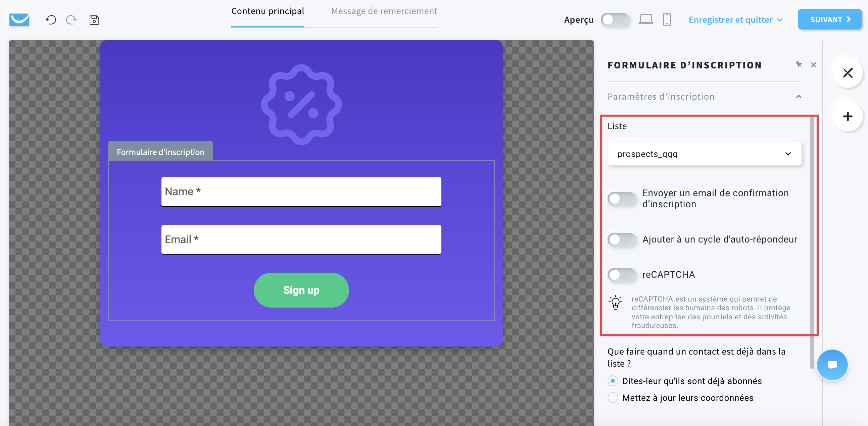Click the reCAPTCHA lightbulb hint icon
This screenshot has height=426, width=868.
615,303
